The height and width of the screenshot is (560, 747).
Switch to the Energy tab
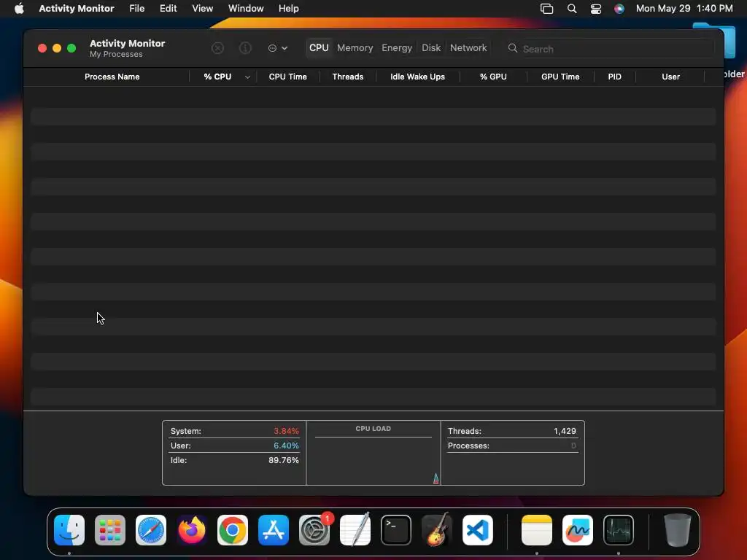pyautogui.click(x=397, y=48)
